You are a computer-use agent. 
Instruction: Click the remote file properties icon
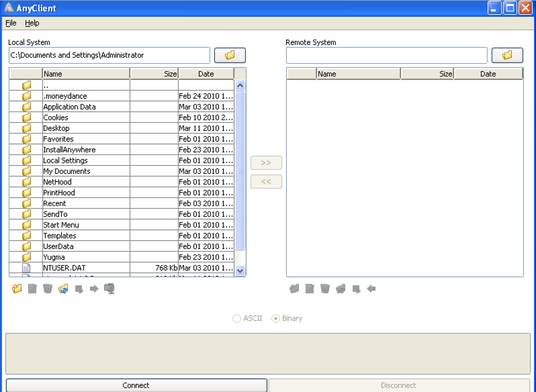pyautogui.click(x=356, y=289)
